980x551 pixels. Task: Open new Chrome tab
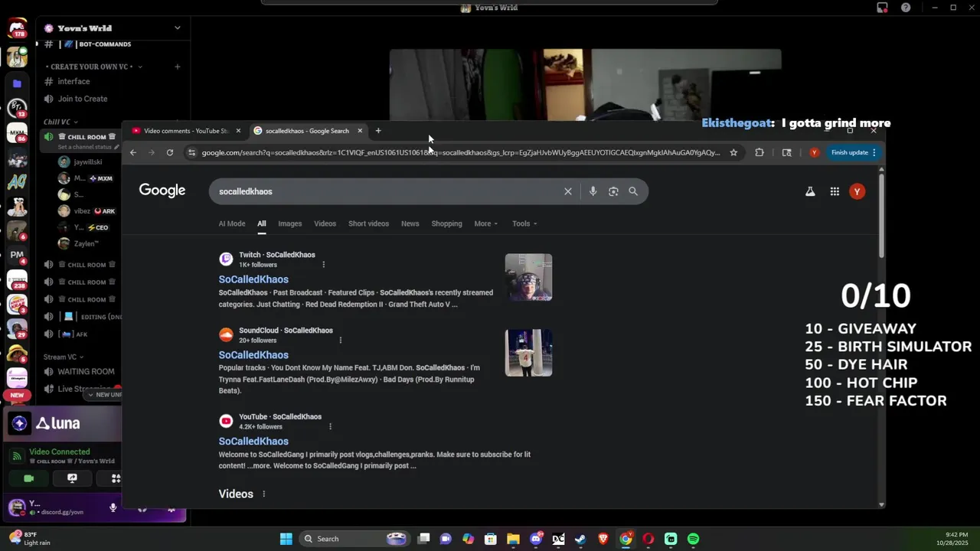(378, 131)
